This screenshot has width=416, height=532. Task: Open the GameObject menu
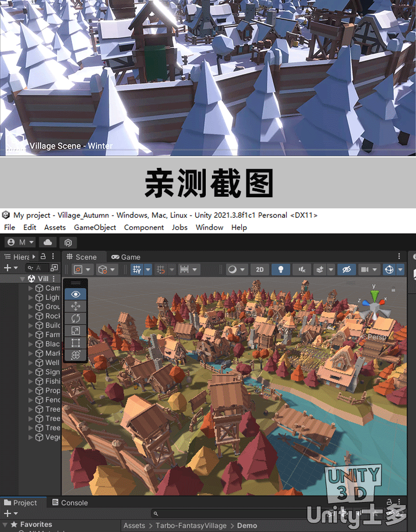pyautogui.click(x=95, y=227)
